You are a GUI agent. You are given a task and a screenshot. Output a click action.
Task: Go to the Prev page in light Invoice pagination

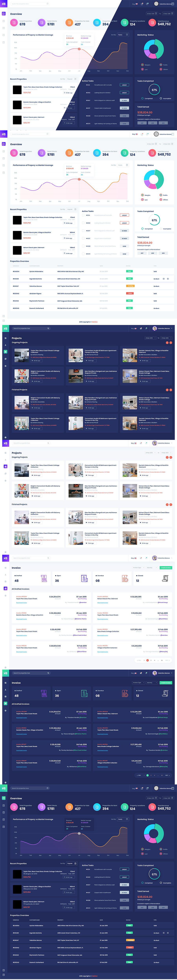139,661
